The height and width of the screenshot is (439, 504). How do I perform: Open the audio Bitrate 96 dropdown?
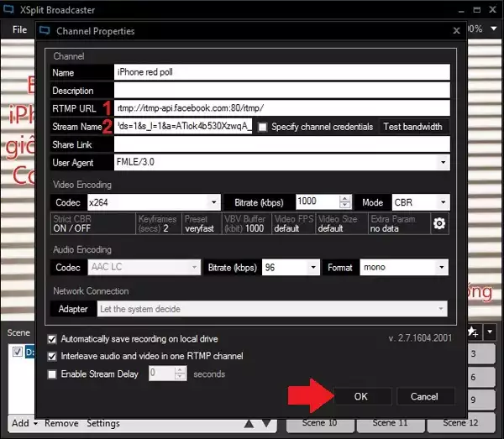(x=313, y=267)
